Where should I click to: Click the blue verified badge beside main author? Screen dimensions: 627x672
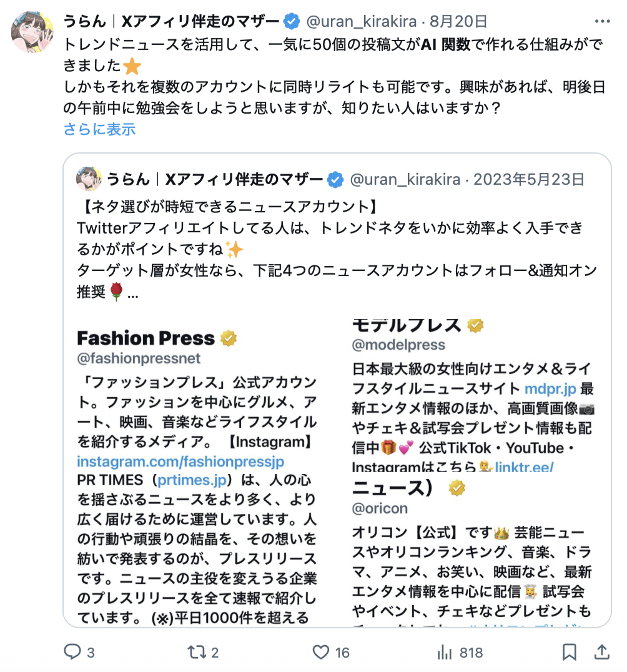pyautogui.click(x=292, y=22)
